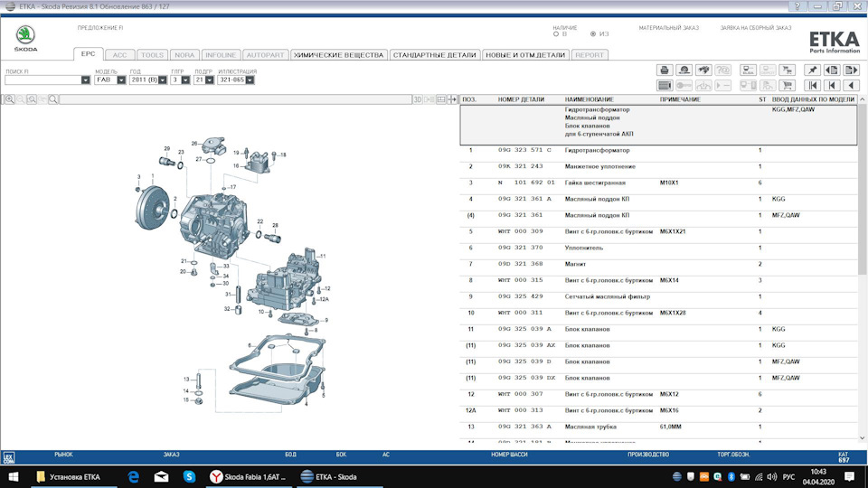The width and height of the screenshot is (868, 488).
Task: Click zoom-to-fit magnifier icon
Action: (32, 99)
